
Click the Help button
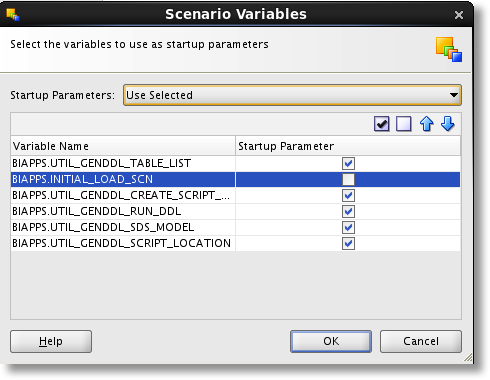click(x=51, y=341)
